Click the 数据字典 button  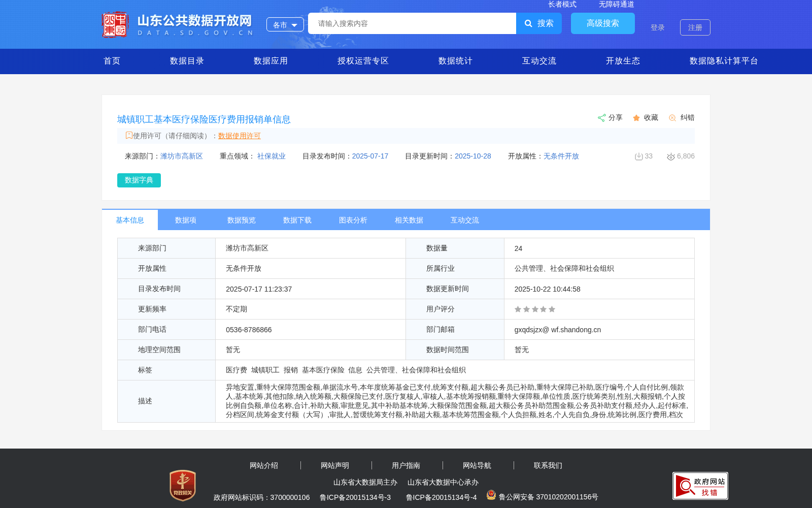point(139,180)
